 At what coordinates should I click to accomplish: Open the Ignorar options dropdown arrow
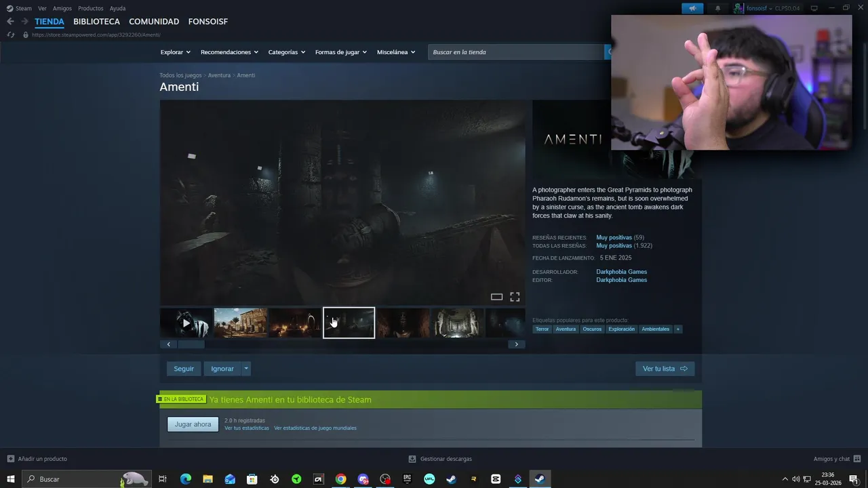246,369
